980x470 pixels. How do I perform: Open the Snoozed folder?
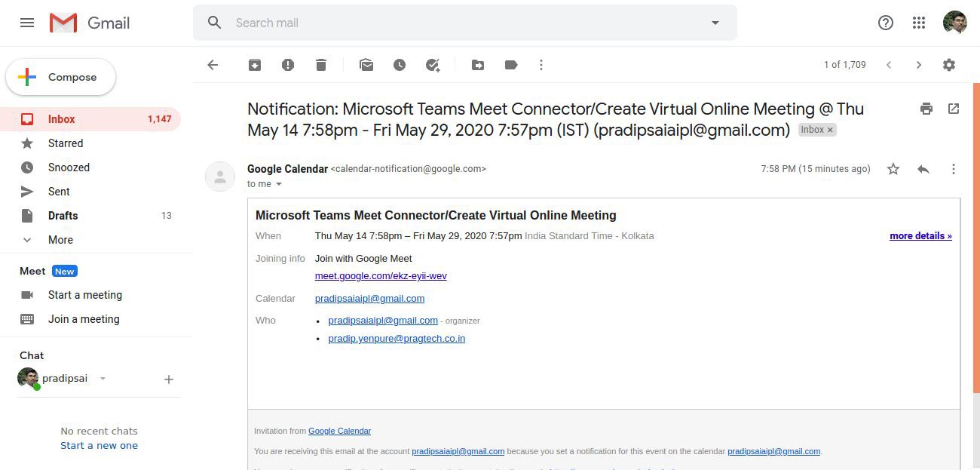(x=90, y=167)
